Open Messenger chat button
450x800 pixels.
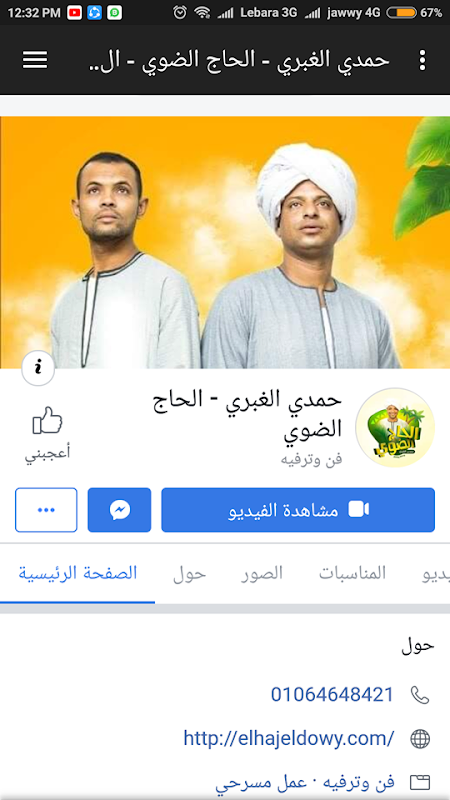pyautogui.click(x=119, y=510)
